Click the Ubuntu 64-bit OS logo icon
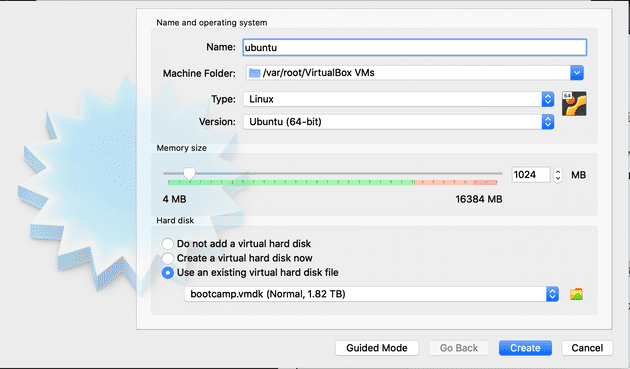 574,104
